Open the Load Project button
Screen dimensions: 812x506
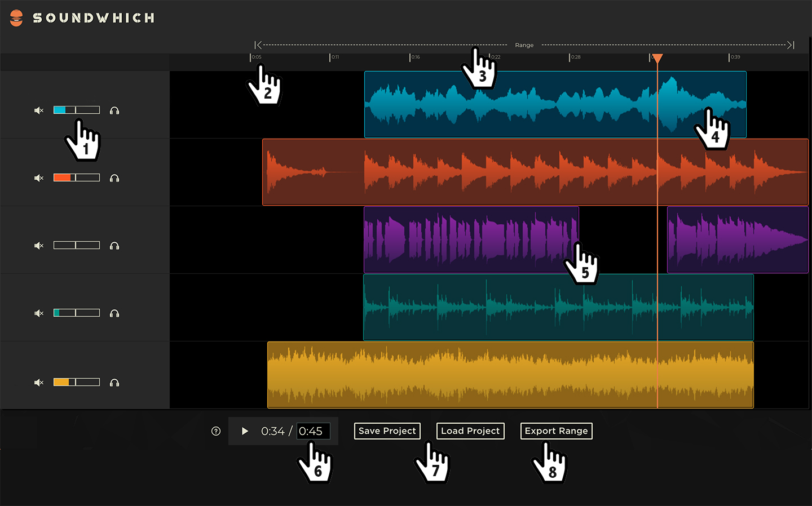[x=470, y=431]
